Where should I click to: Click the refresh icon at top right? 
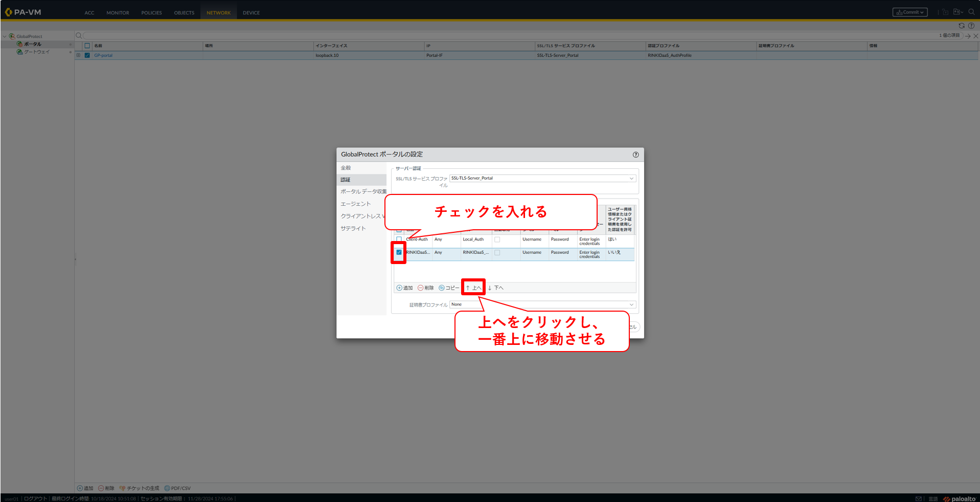(962, 26)
